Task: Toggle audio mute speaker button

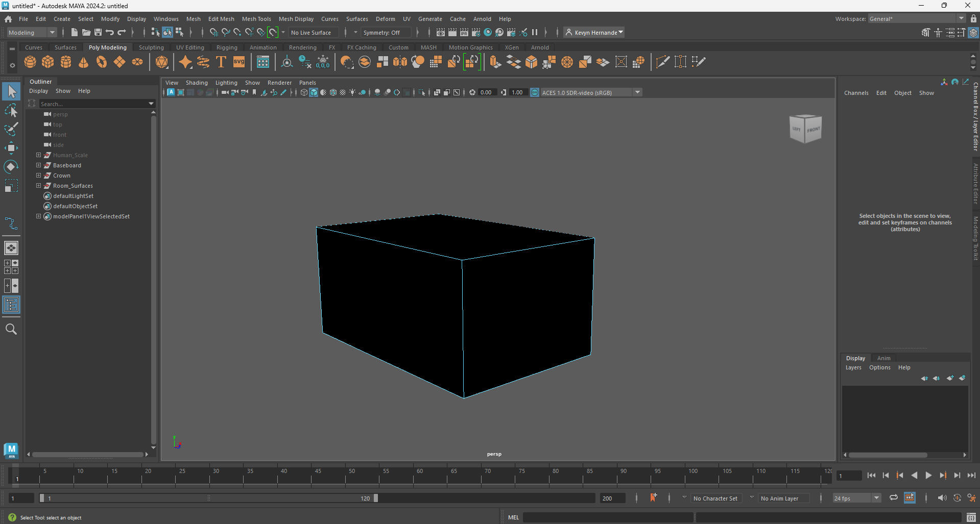Action: pyautogui.click(x=942, y=498)
